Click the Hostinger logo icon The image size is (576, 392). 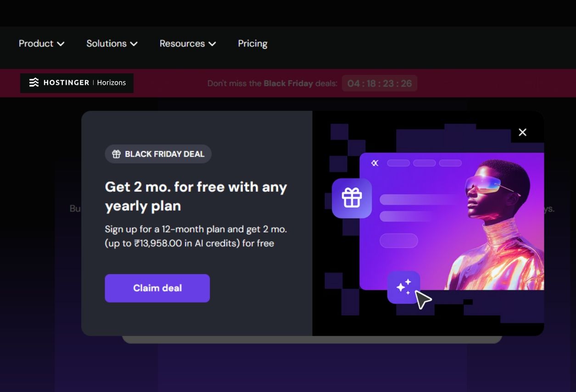pos(34,83)
